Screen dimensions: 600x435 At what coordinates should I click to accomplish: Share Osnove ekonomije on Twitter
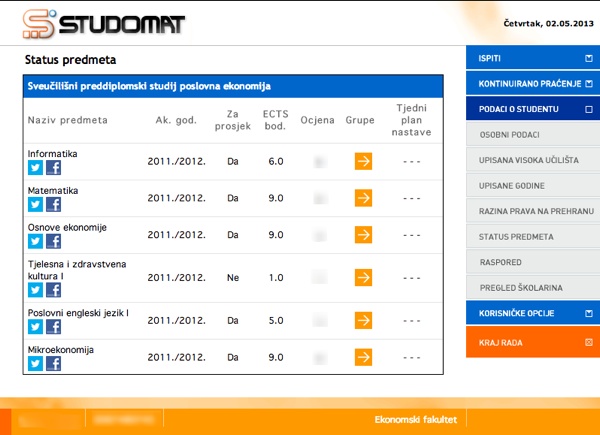pyautogui.click(x=35, y=241)
